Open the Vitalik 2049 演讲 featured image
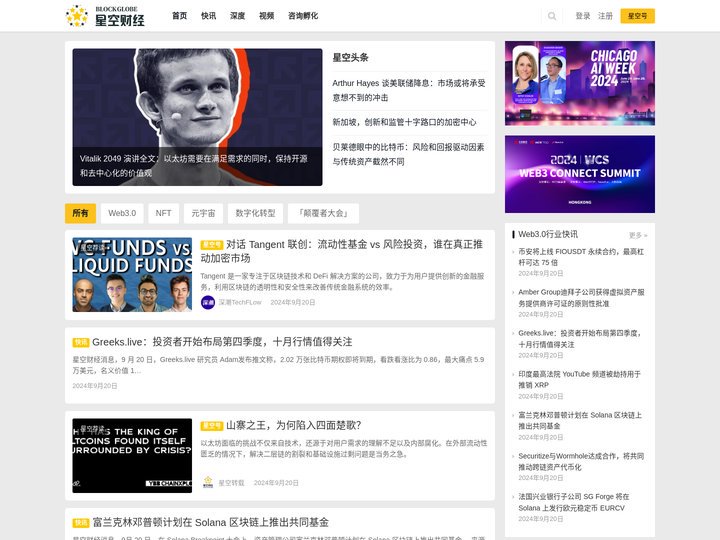The width and height of the screenshot is (720, 540). coord(197,117)
